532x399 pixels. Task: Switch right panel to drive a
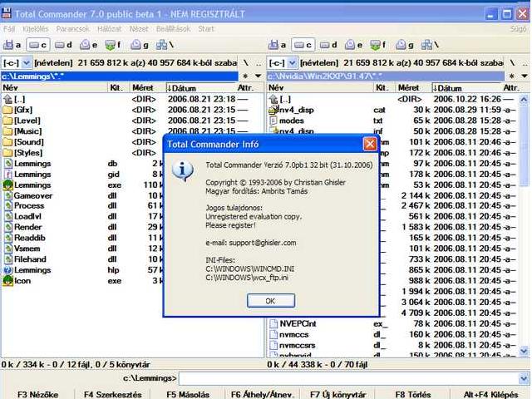[x=277, y=45]
